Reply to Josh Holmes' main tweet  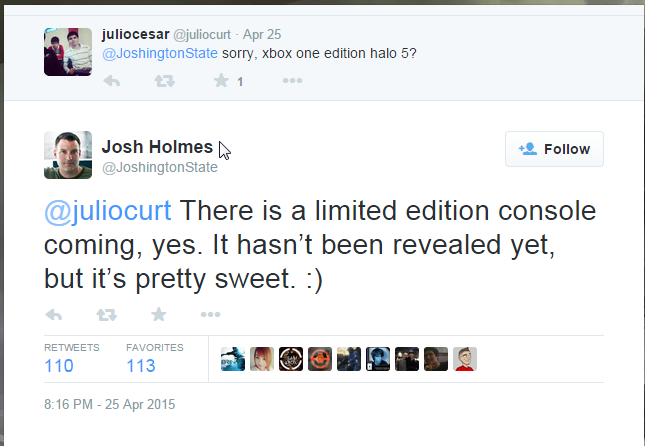(x=55, y=314)
